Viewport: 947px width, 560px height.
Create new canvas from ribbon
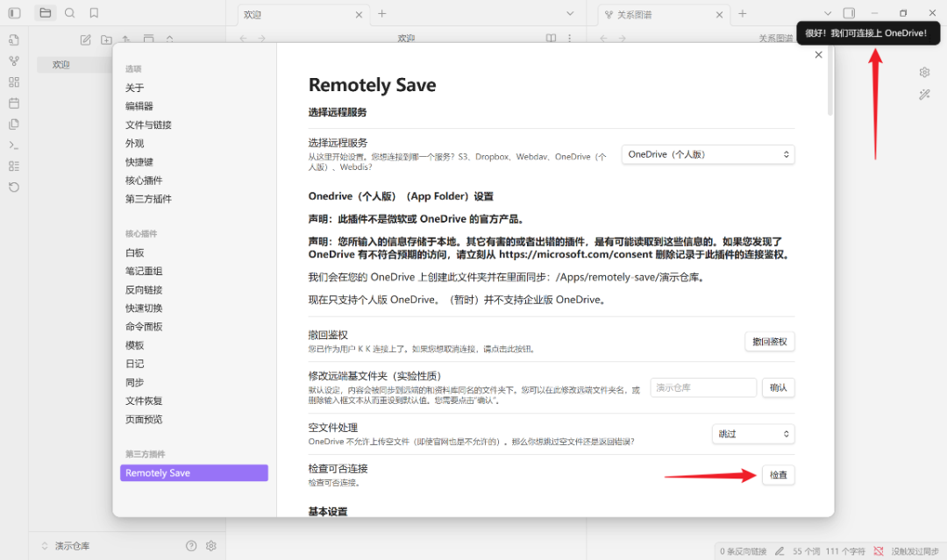[14, 82]
